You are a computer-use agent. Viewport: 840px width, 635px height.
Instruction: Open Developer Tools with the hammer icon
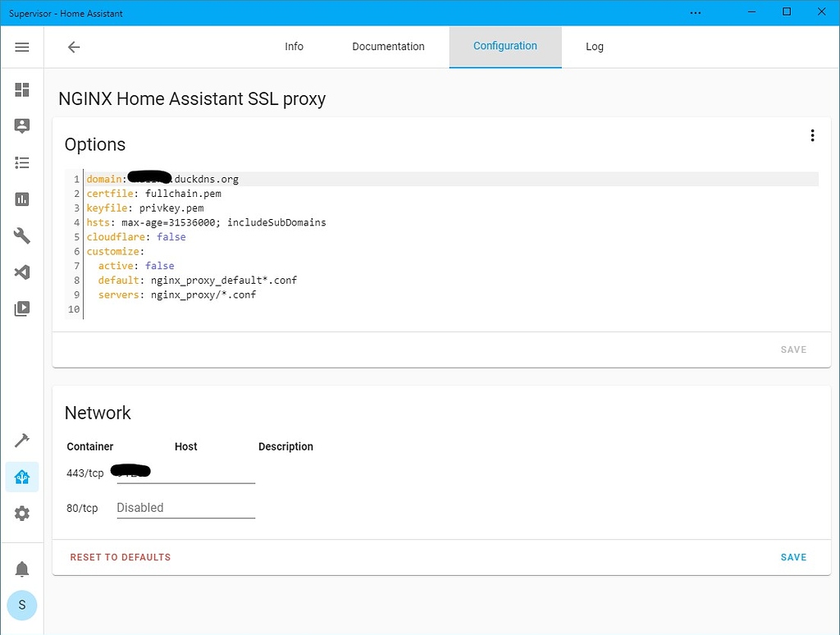[21, 441]
